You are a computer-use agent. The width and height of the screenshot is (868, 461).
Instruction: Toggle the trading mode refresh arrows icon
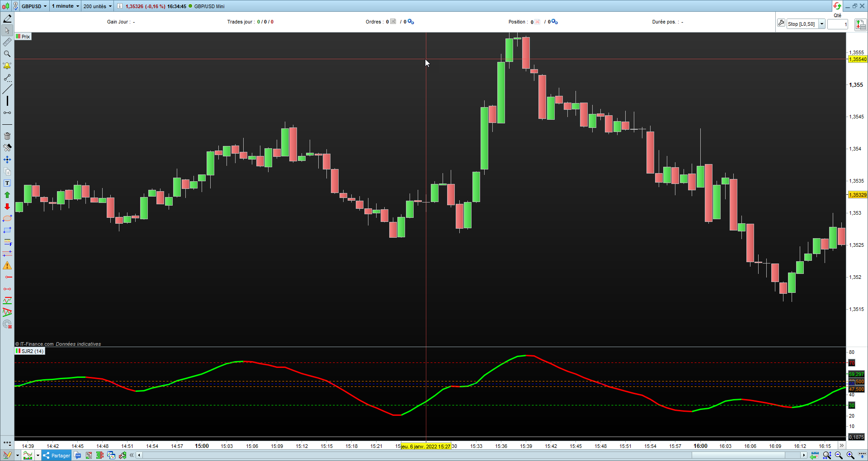[837, 6]
